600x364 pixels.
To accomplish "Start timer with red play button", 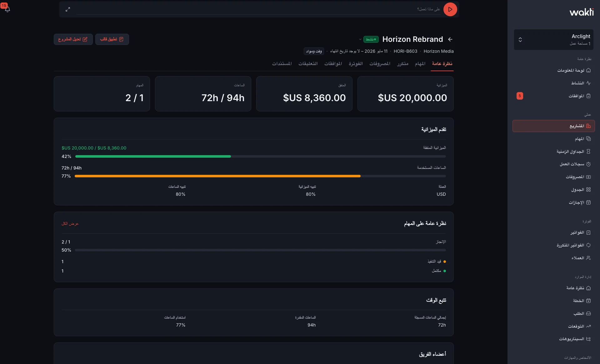I will [x=450, y=9].
